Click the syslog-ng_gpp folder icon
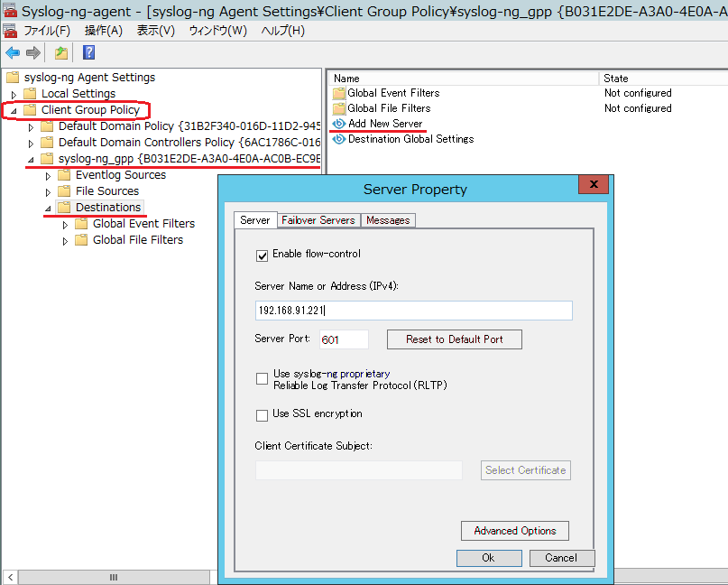Viewport: 728px width, 585px height. [47, 159]
